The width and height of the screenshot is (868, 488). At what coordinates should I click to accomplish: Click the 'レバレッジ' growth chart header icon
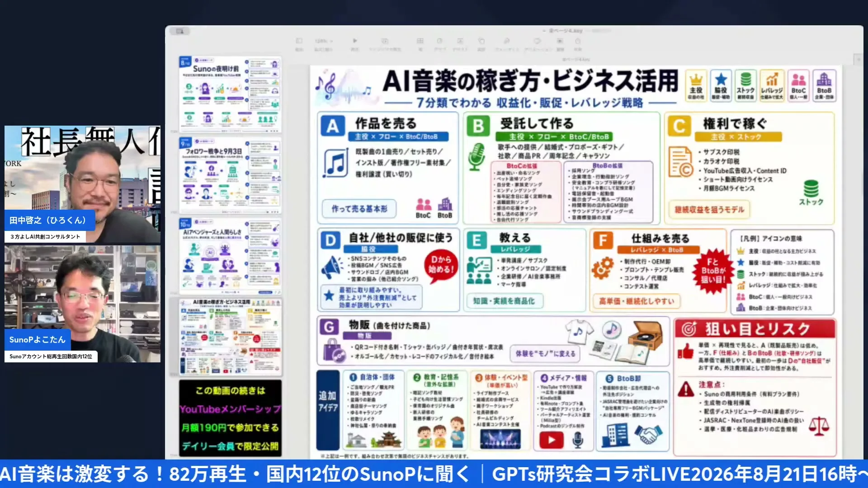(772, 85)
